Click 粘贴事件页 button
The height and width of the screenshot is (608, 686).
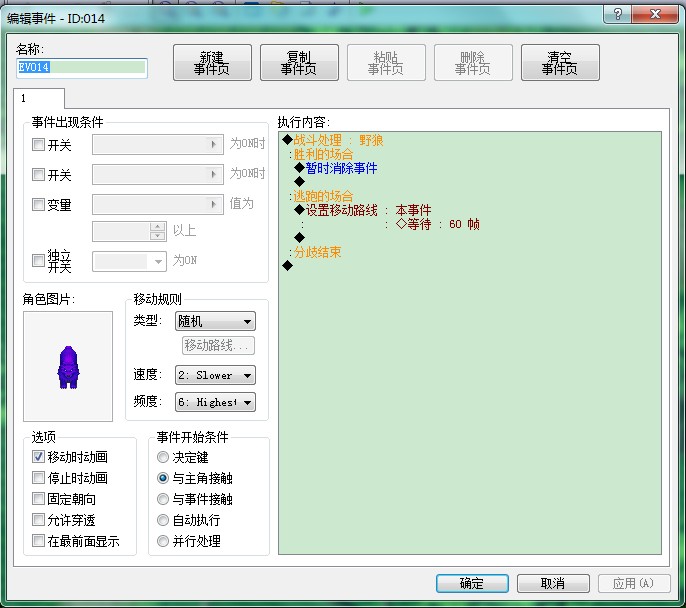(386, 63)
